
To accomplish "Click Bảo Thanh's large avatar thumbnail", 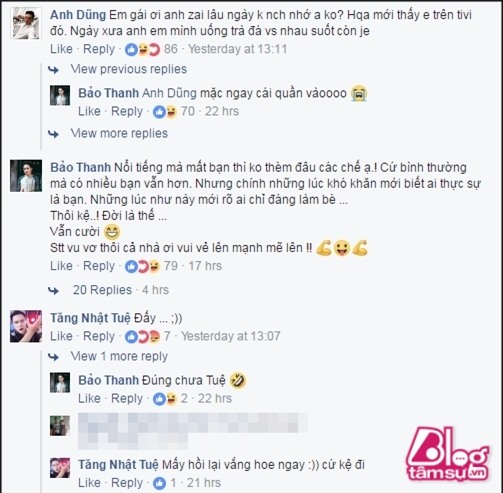I will coord(26,176).
